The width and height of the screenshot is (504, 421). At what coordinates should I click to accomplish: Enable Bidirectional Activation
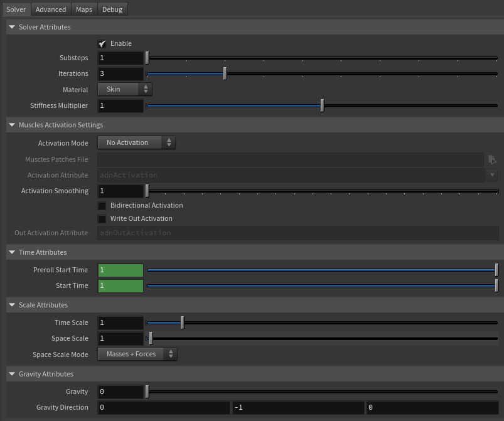click(x=102, y=205)
